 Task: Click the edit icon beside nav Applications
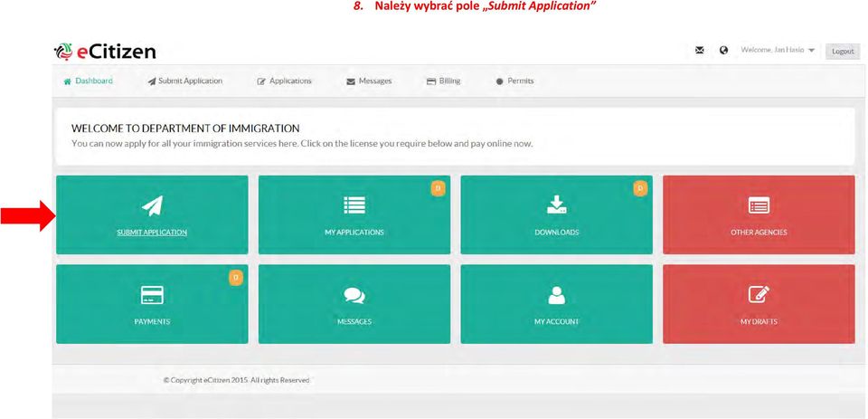tap(262, 81)
